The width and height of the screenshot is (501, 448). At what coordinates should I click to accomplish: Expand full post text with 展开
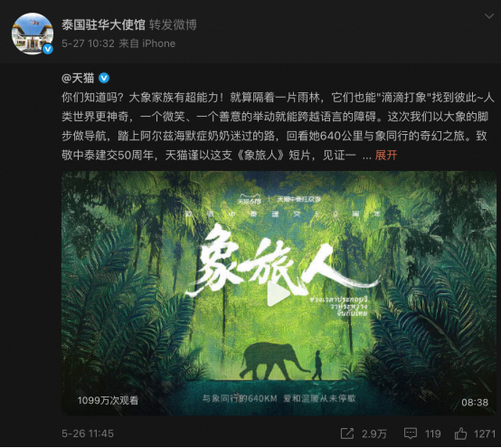coord(386,155)
